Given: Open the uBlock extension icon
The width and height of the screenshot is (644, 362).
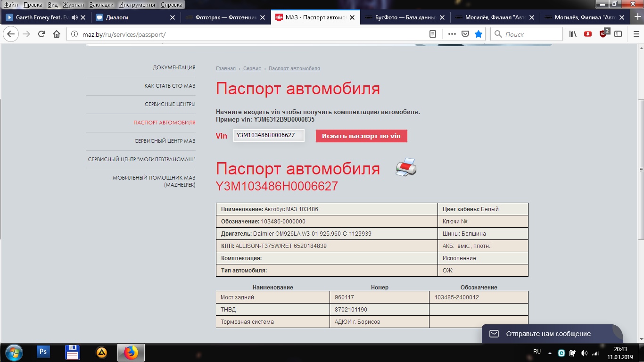Looking at the screenshot, I should tap(603, 34).
